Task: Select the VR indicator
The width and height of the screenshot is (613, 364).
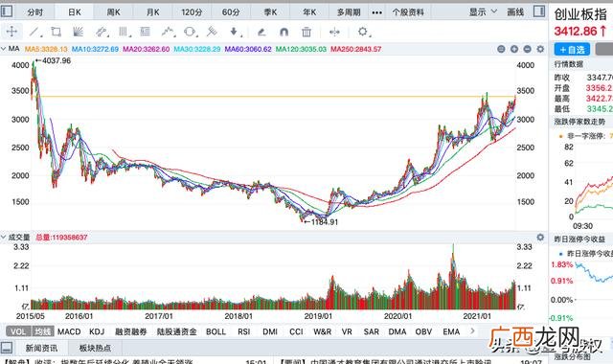Action: (347, 331)
